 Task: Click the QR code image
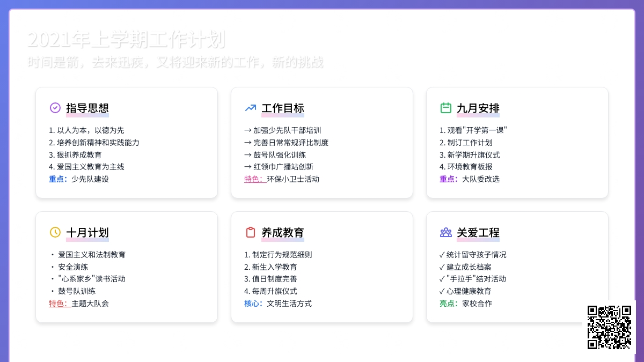tap(609, 327)
